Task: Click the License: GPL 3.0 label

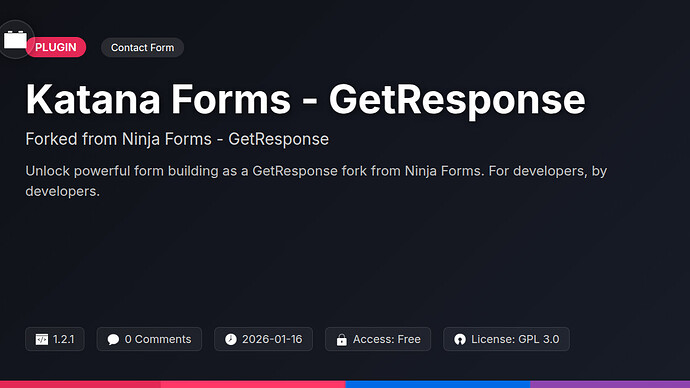Action: coord(515,339)
